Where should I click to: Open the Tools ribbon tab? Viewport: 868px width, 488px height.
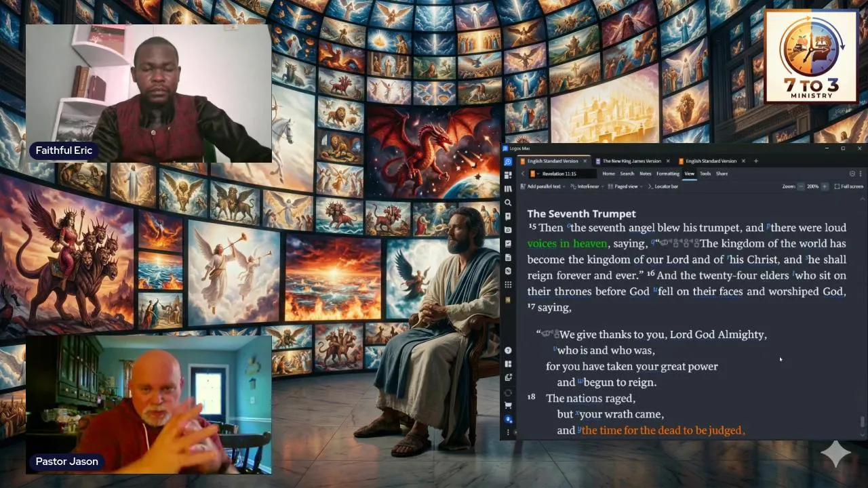click(x=705, y=174)
